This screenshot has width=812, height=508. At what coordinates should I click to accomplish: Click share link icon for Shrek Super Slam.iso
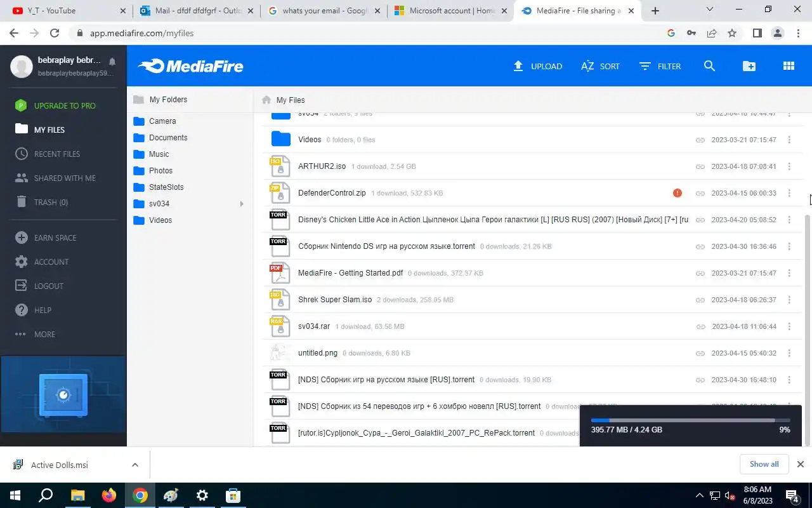(700, 300)
